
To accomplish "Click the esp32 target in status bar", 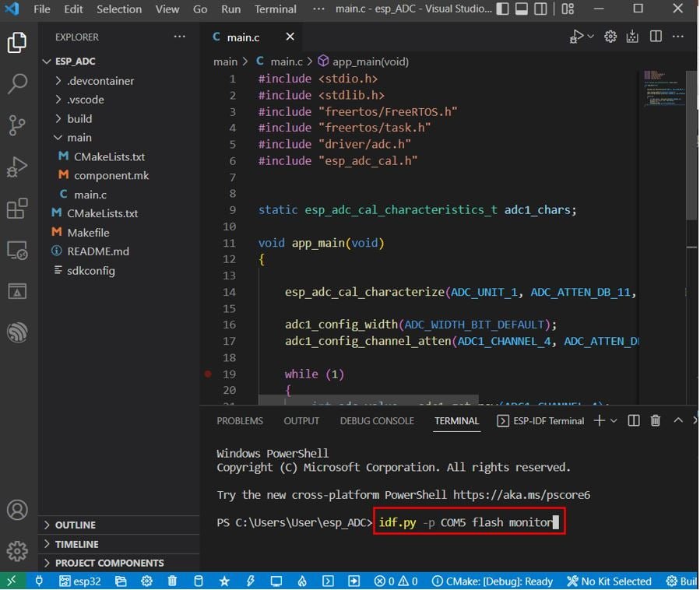I will pos(80,581).
